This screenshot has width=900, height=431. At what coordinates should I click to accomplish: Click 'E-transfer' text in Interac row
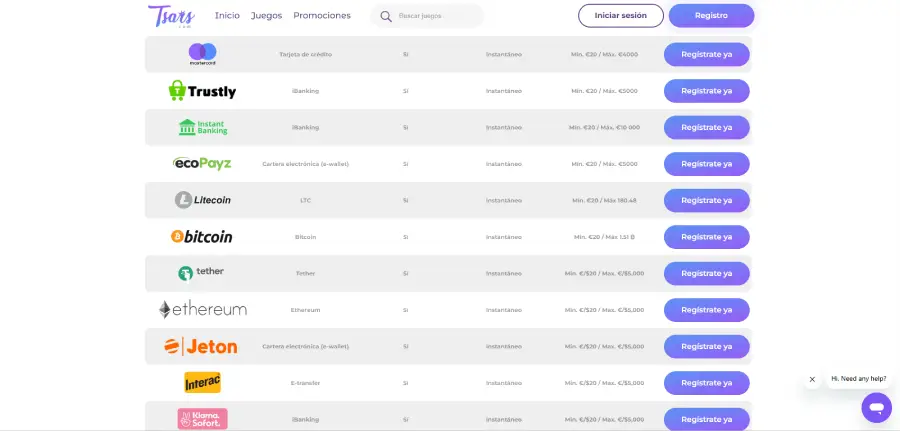point(305,383)
